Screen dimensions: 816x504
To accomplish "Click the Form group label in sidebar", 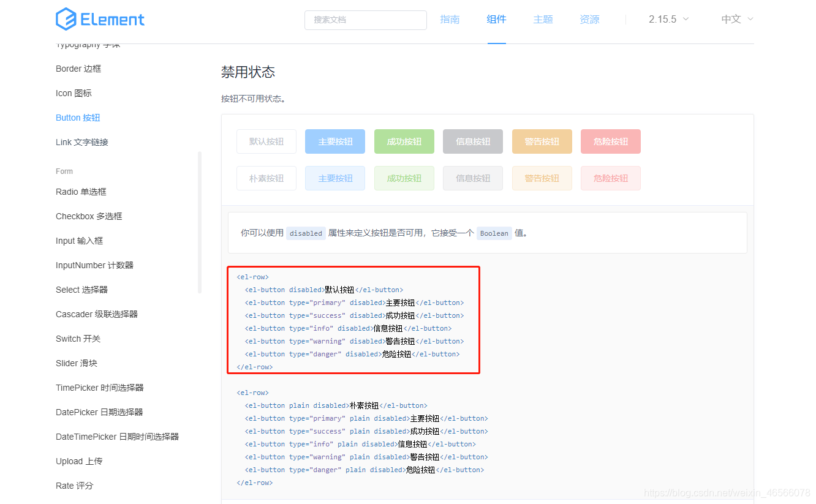I will point(64,171).
